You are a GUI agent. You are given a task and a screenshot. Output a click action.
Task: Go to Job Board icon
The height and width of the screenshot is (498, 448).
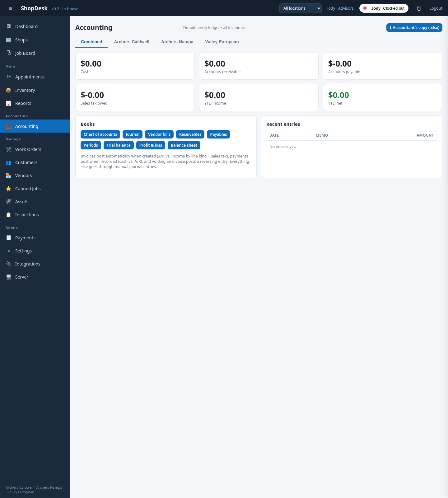9,53
